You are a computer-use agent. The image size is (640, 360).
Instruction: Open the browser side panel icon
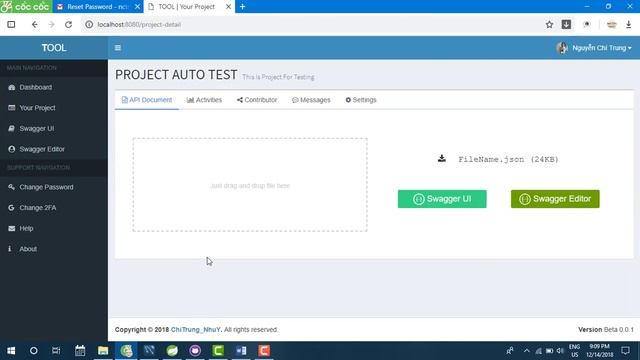pos(11,24)
